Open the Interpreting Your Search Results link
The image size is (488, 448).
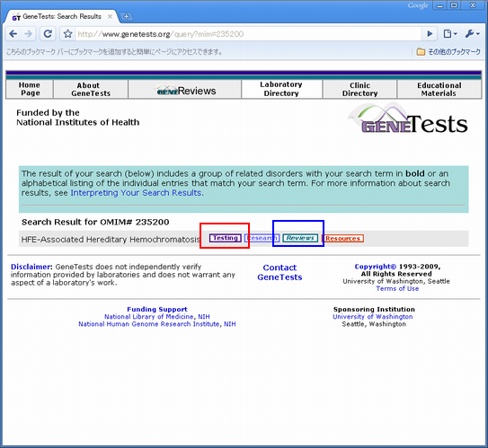point(137,193)
